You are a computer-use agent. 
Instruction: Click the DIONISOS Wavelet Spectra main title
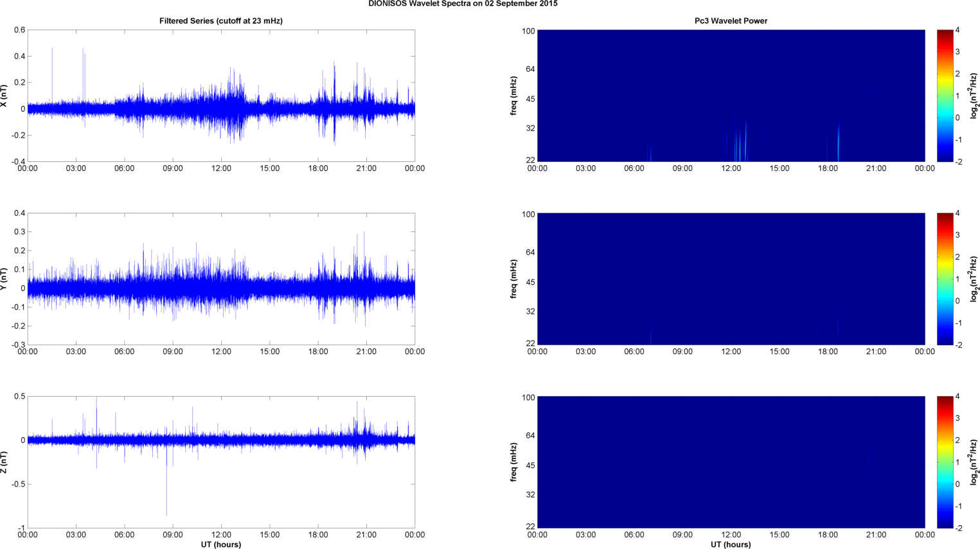click(463, 4)
